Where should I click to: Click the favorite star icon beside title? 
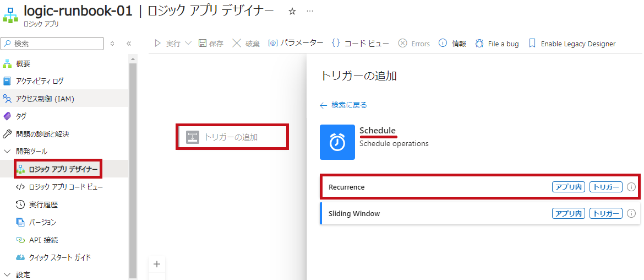(x=292, y=12)
